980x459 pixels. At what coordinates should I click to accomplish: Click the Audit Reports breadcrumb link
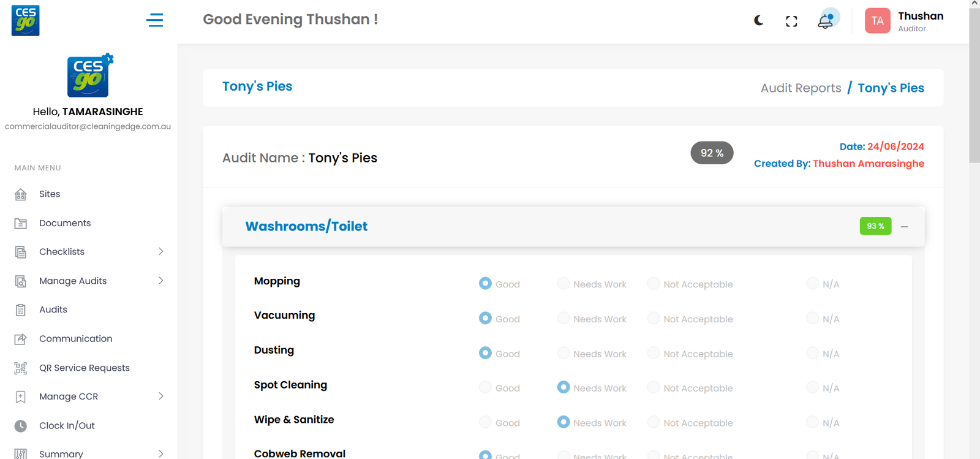tap(801, 88)
